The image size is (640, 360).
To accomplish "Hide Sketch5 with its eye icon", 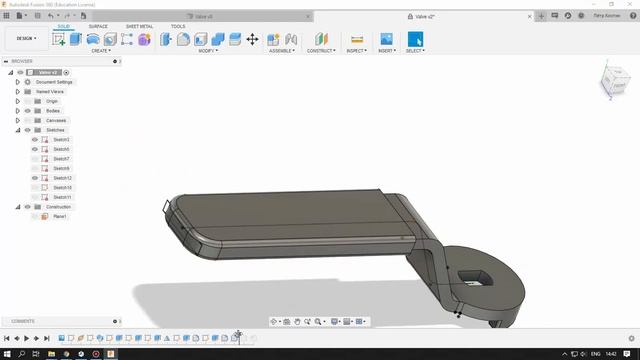I will coord(35,149).
